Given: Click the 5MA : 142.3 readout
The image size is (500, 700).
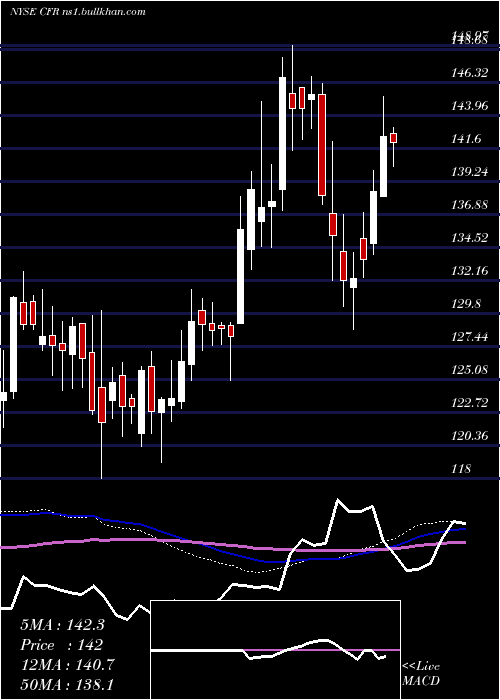Looking at the screenshot, I should coord(62,625).
